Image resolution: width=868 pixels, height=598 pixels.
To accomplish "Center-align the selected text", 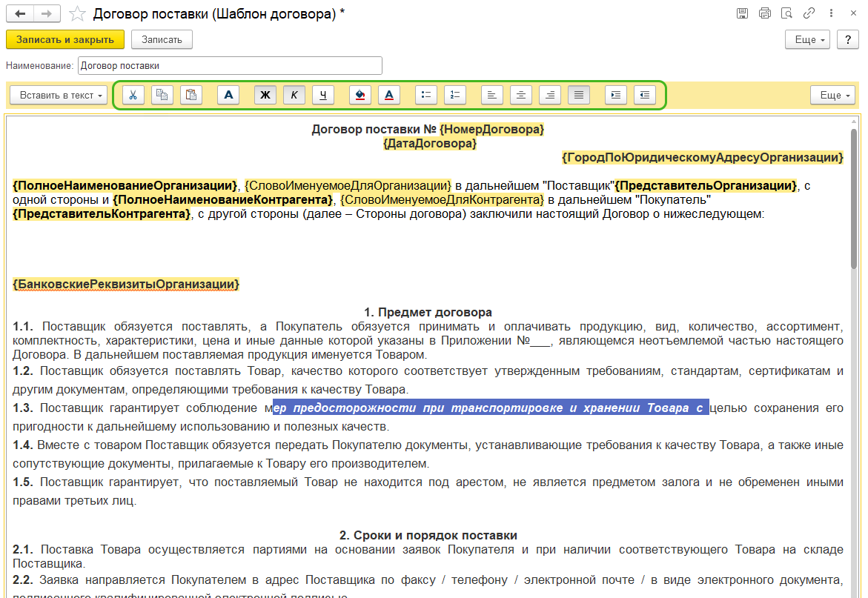I will coord(521,95).
